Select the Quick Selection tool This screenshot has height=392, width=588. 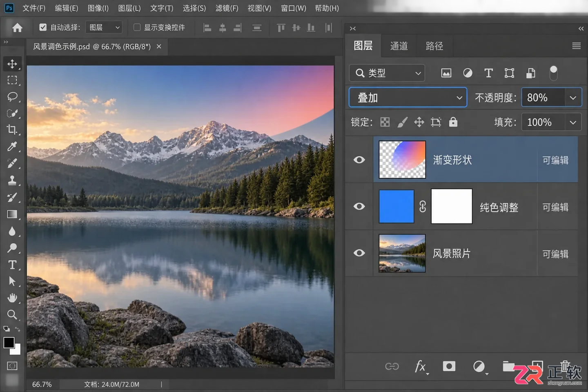[12, 114]
